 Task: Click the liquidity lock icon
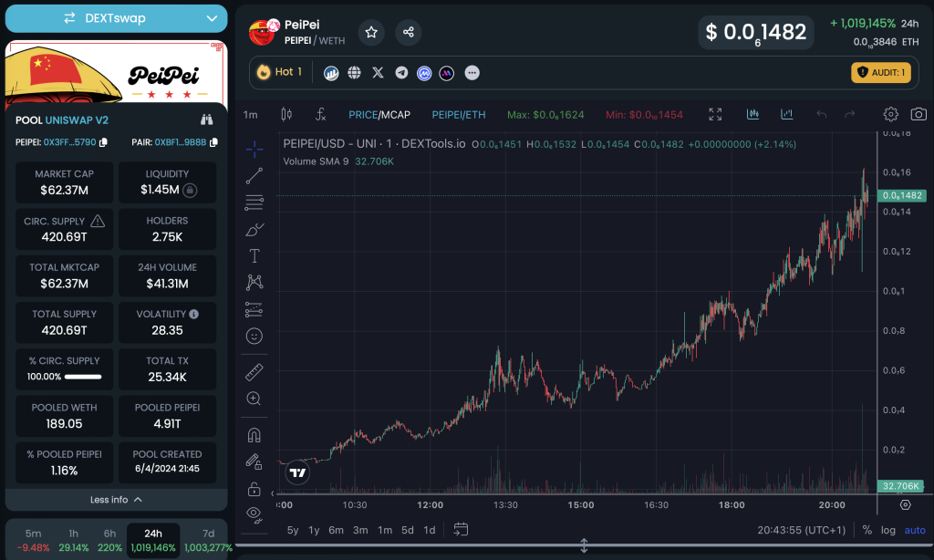click(190, 190)
